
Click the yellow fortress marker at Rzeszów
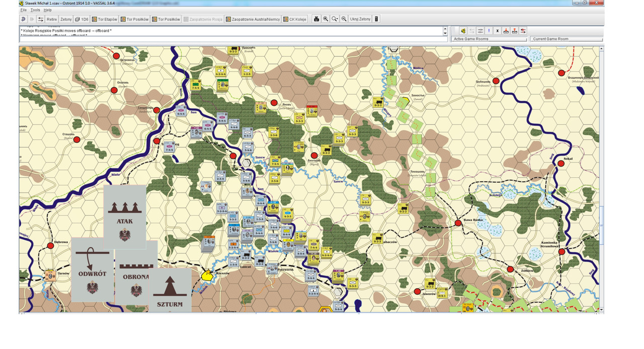click(207, 275)
